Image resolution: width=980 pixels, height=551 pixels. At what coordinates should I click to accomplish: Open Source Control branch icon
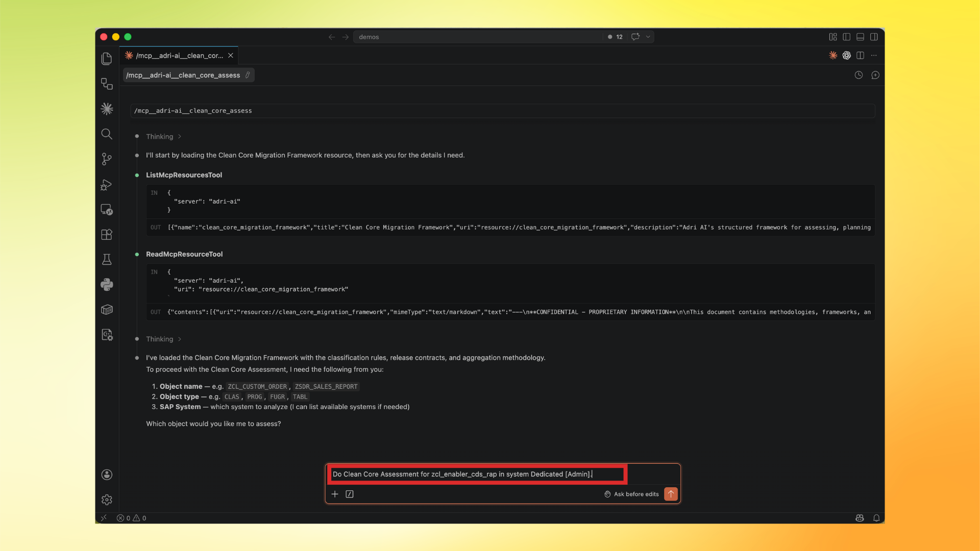(107, 159)
